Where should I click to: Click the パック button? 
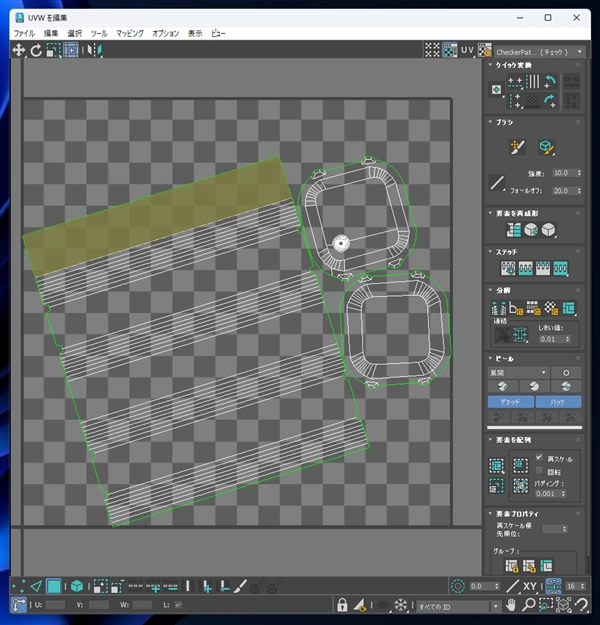click(x=557, y=402)
